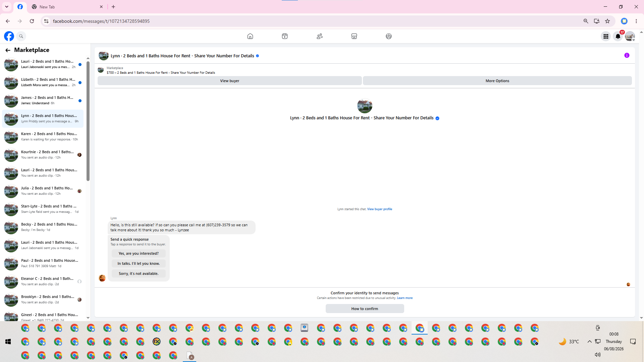Open the Reels video icon in top navigation
The width and height of the screenshot is (644, 362).
285,36
